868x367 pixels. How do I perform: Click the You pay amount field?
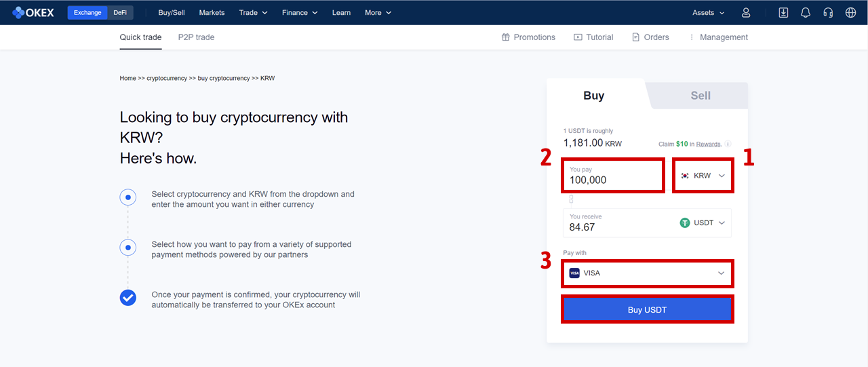coord(613,176)
